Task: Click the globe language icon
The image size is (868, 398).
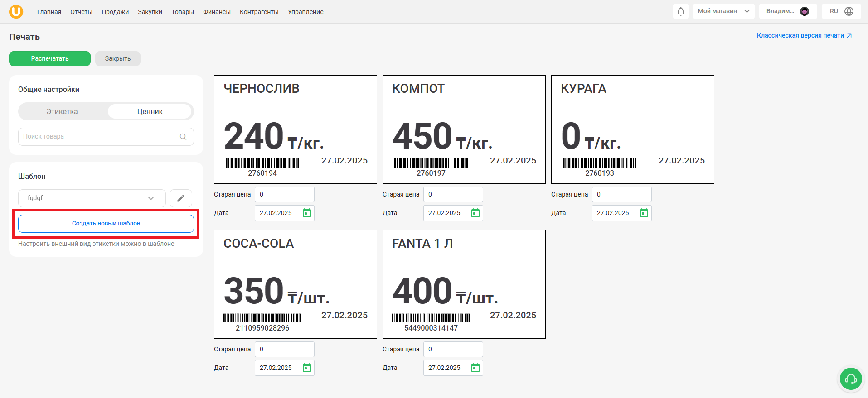Action: tap(849, 11)
